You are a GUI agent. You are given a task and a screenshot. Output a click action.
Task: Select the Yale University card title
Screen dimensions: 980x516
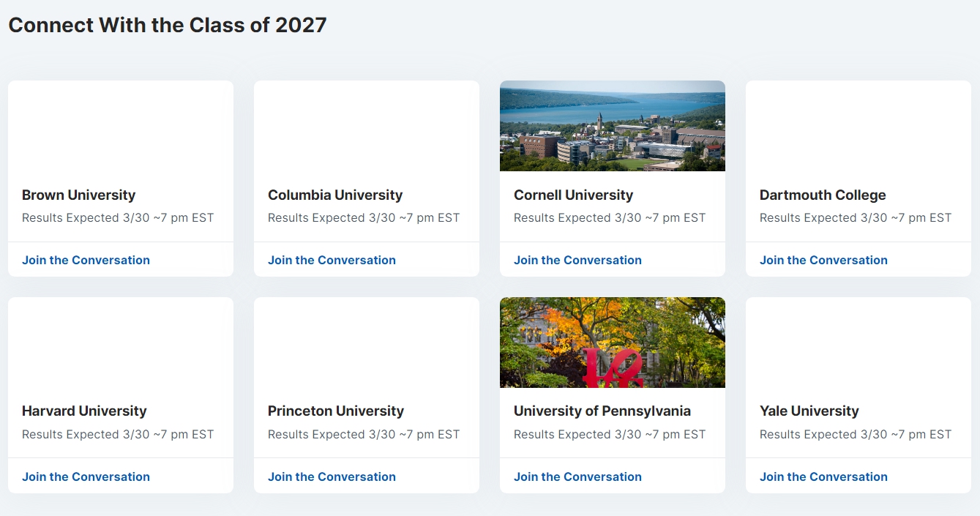coord(809,411)
